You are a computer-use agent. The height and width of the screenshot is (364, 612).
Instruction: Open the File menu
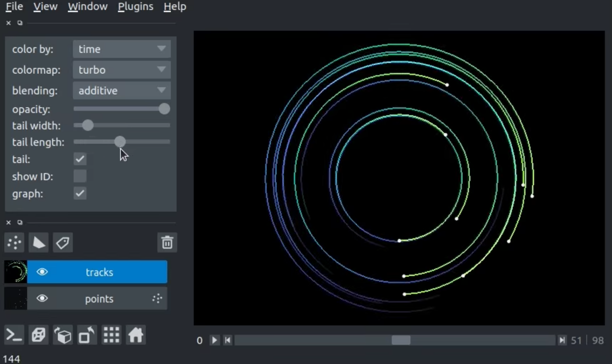[x=14, y=6]
